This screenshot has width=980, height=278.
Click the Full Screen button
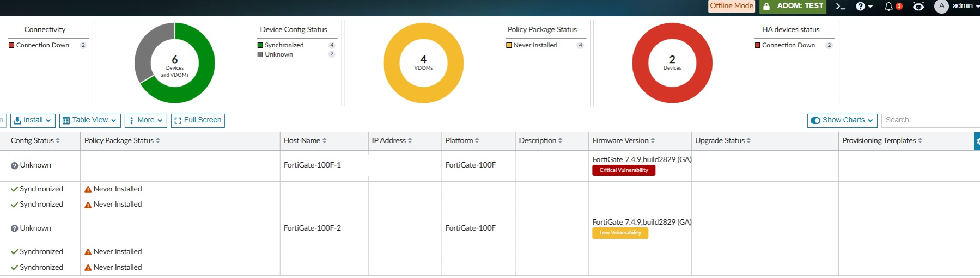(x=198, y=120)
